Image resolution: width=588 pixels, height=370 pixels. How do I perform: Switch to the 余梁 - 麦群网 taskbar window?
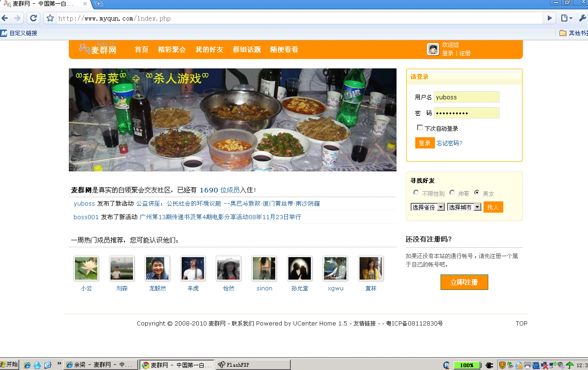[101, 365]
